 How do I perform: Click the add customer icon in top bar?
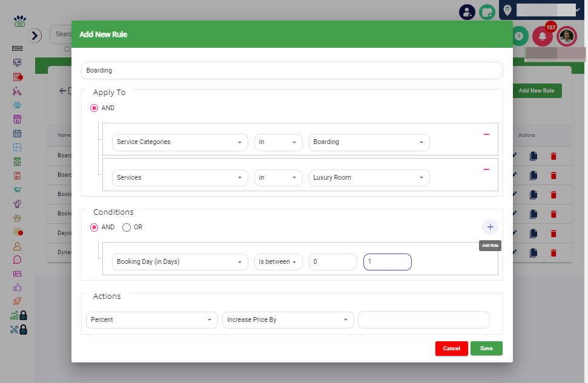(x=467, y=12)
